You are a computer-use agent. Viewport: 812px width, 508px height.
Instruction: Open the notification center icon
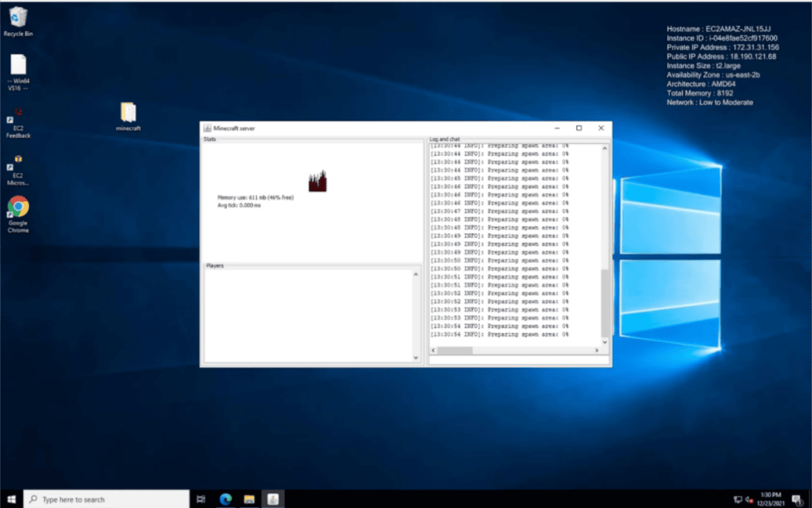point(797,500)
